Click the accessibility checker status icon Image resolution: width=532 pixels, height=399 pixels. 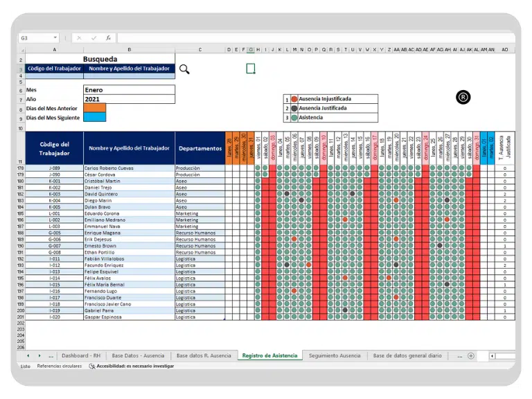(92, 366)
